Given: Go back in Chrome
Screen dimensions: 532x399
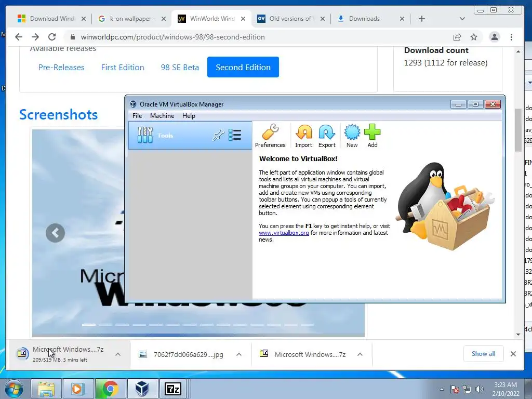Looking at the screenshot, I should (x=19, y=37).
